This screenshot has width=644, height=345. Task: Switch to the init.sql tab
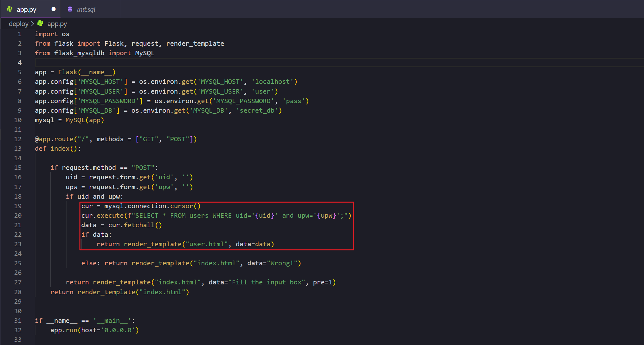(x=86, y=10)
